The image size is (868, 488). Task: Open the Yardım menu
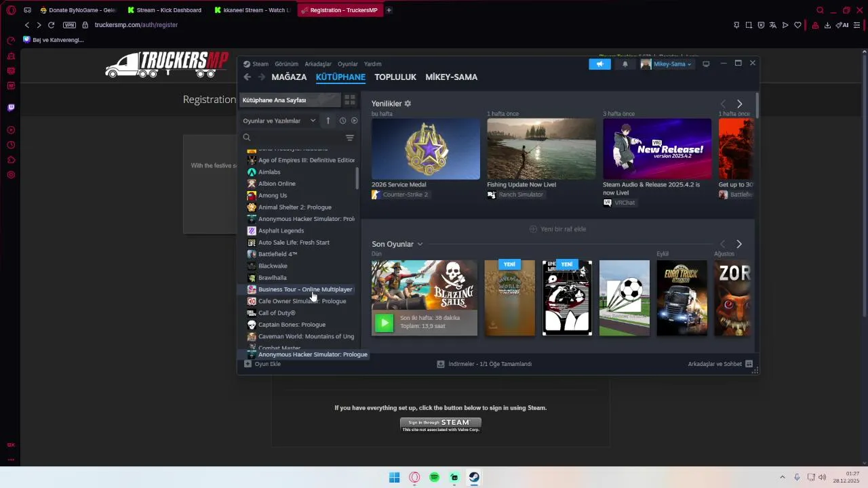[x=372, y=64]
